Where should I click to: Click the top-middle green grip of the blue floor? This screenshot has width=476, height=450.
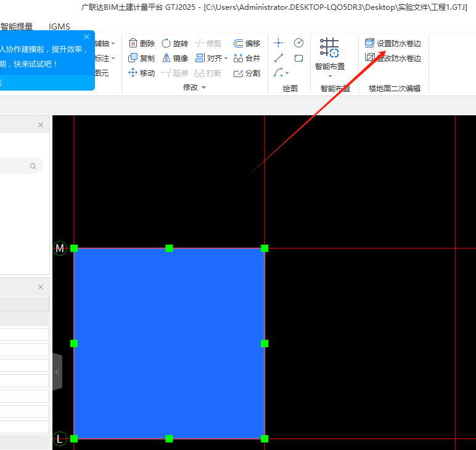pos(169,248)
